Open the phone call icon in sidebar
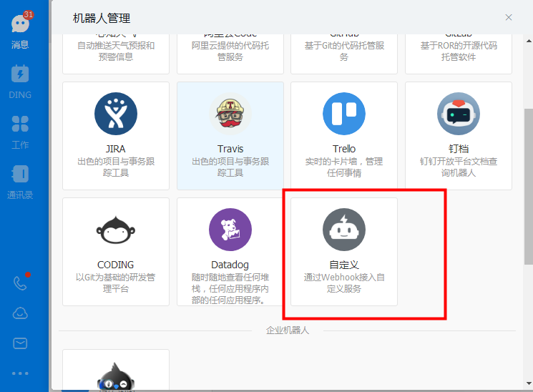This screenshot has height=392, width=533. point(20,283)
